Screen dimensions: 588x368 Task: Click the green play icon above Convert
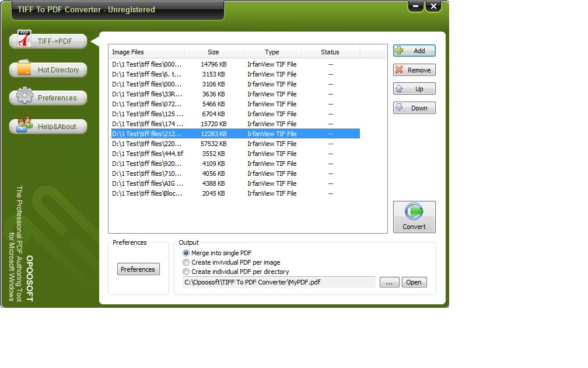(414, 211)
